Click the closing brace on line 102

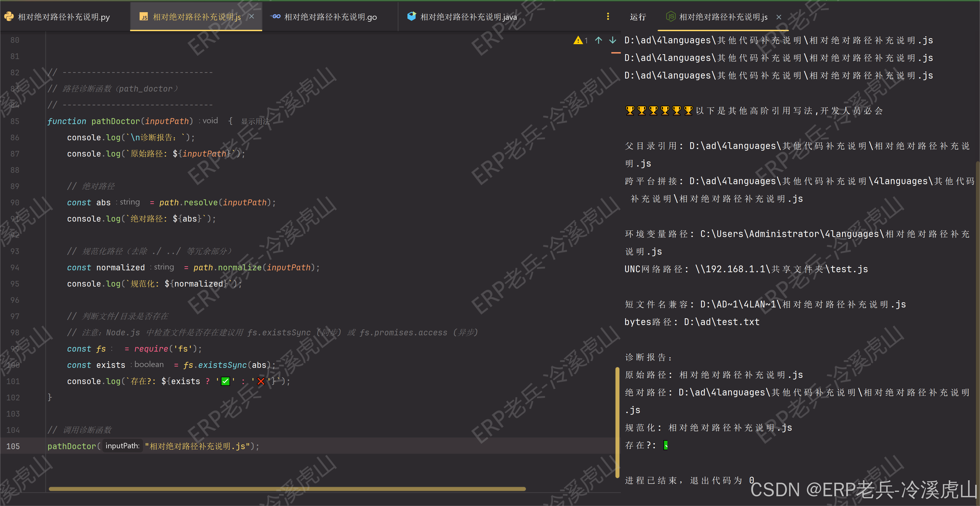coord(49,397)
